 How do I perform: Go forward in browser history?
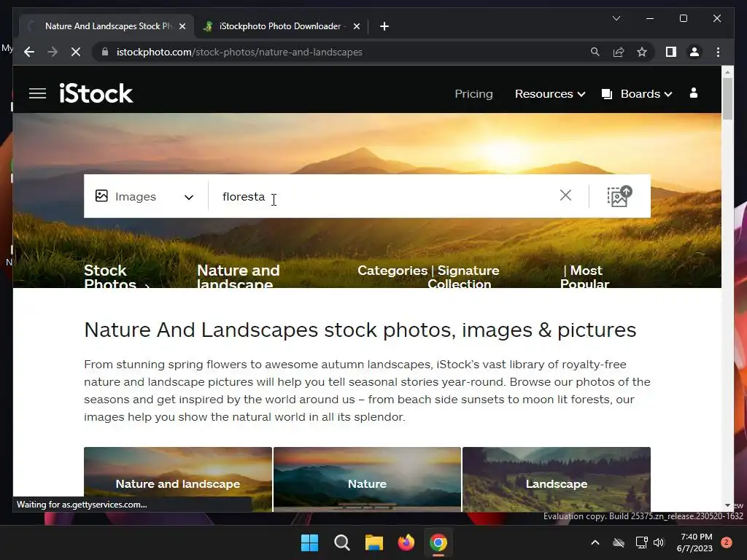click(x=53, y=52)
